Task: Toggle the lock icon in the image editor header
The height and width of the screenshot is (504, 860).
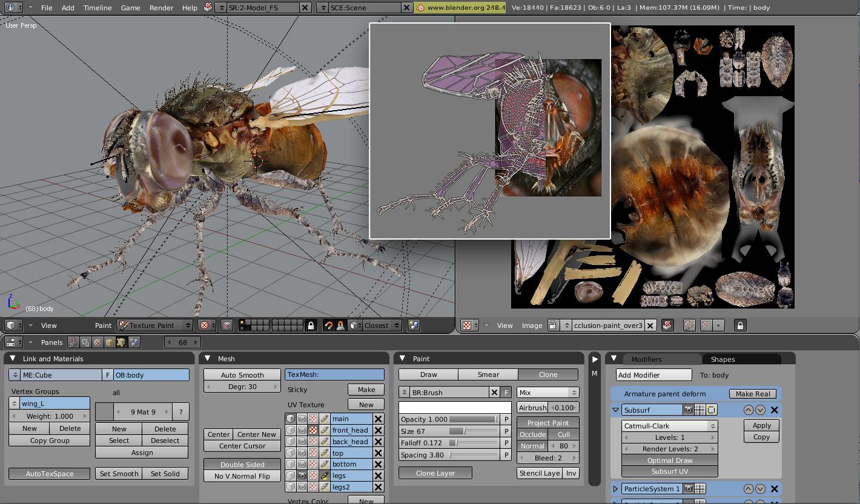Action: click(x=739, y=326)
